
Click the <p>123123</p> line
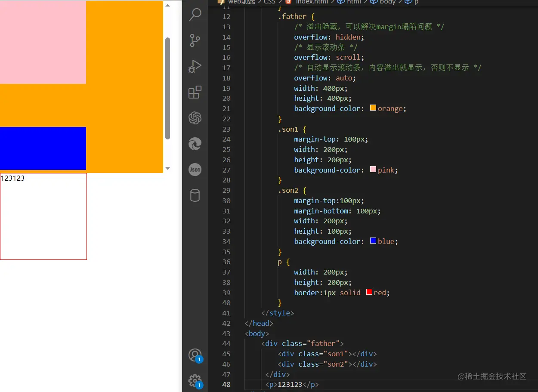(292, 384)
